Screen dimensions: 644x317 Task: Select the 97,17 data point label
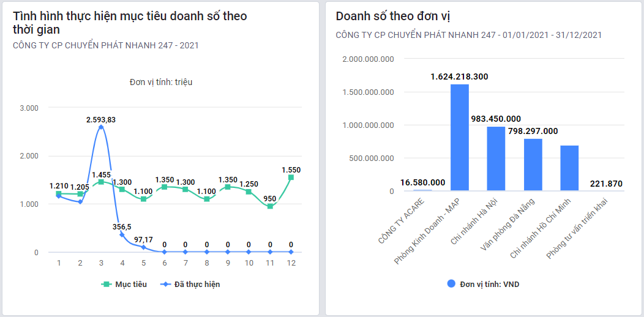pos(143,239)
